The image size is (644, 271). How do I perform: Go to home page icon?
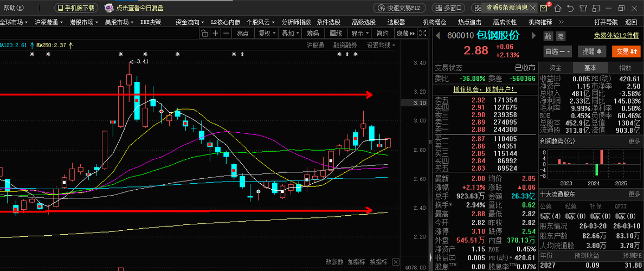tap(557, 8)
